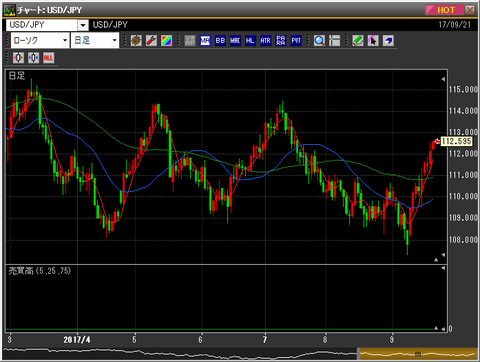
Task: Click the greyed-out indicator icon before MA
Action: pyautogui.click(x=190, y=41)
